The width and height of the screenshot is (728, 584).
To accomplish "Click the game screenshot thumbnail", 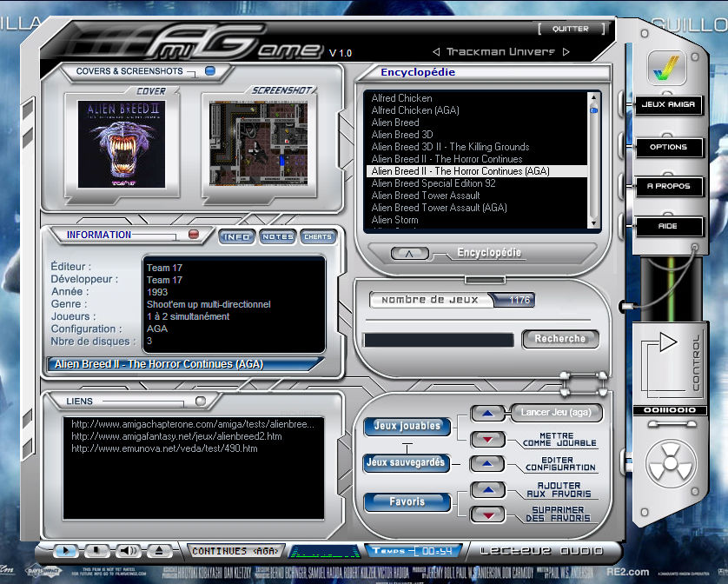I will (259, 143).
